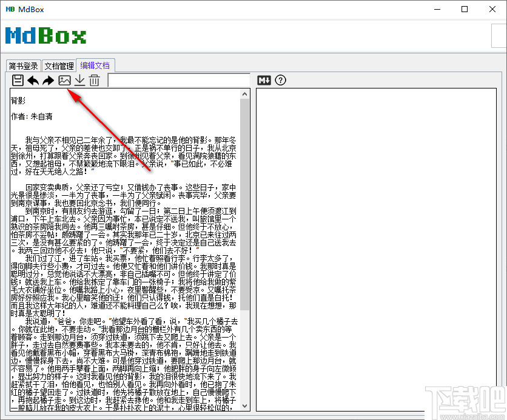Click the MdBox logo

click(x=45, y=36)
